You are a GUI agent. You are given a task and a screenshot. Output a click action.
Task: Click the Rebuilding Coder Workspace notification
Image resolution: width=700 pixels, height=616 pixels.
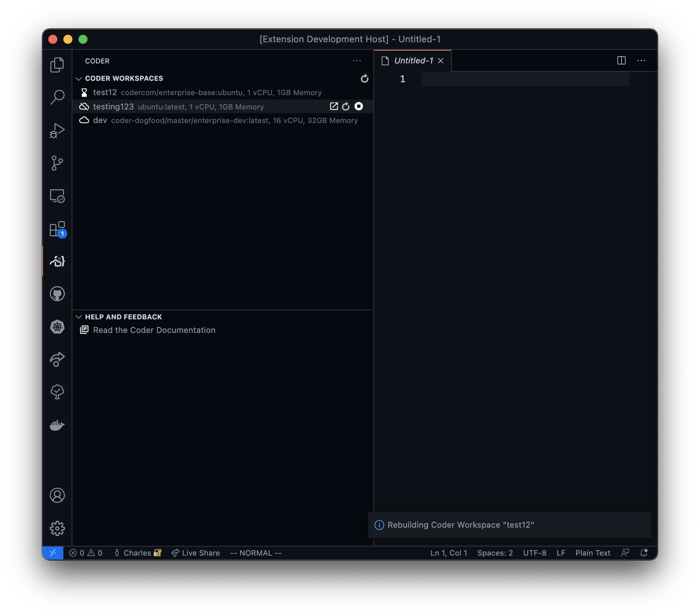(x=509, y=525)
